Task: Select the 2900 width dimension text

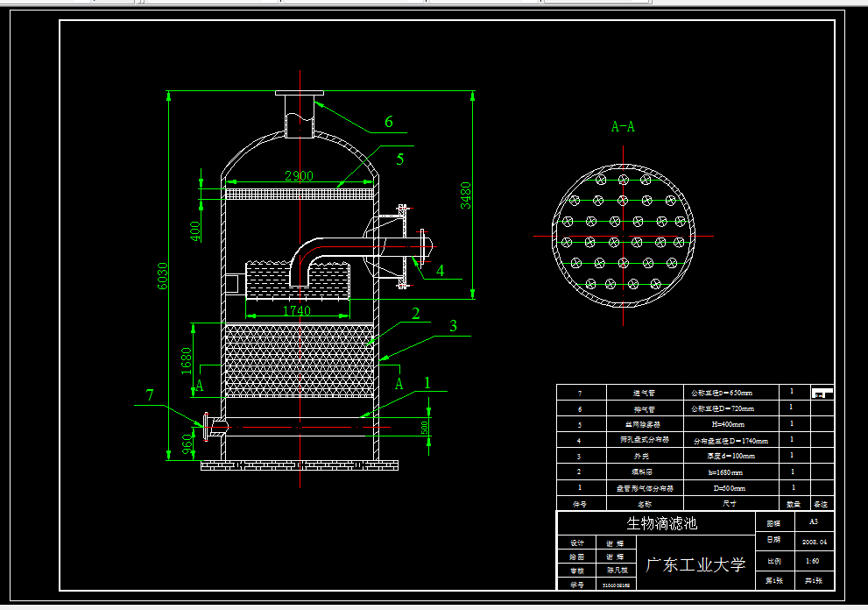Action: tap(299, 175)
